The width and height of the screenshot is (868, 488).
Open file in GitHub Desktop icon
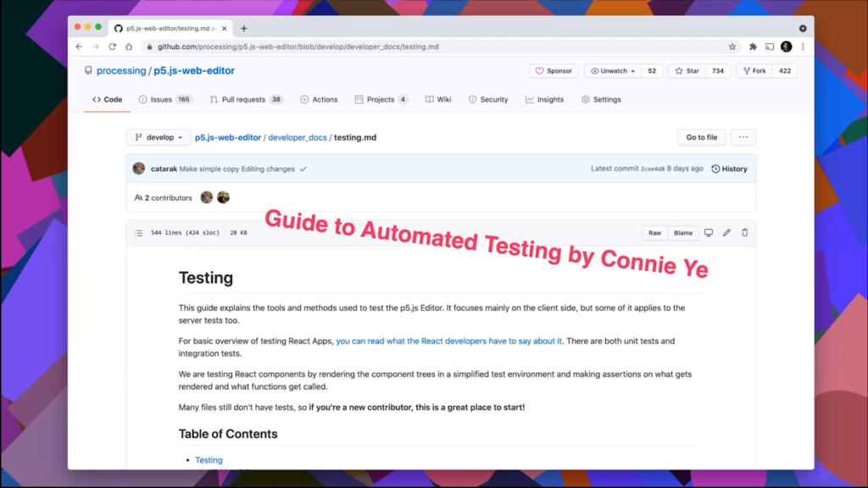click(x=709, y=233)
